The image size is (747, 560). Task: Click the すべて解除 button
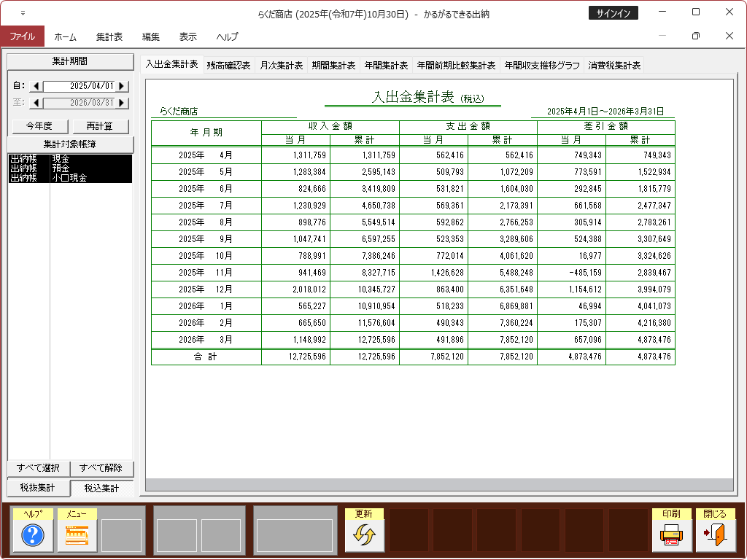tap(102, 468)
